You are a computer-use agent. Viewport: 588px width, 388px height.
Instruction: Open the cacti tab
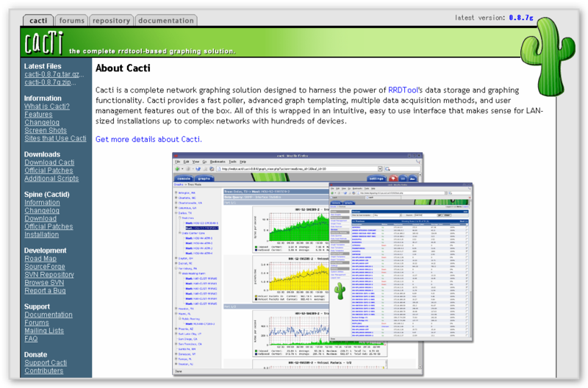click(x=38, y=21)
